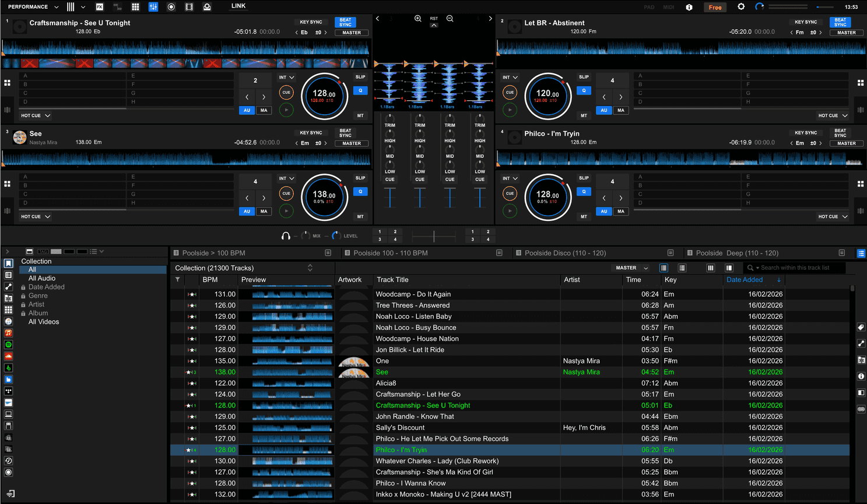This screenshot has height=504, width=867.
Task: Open the FX panel from the top toolbar
Action: coord(100,6)
